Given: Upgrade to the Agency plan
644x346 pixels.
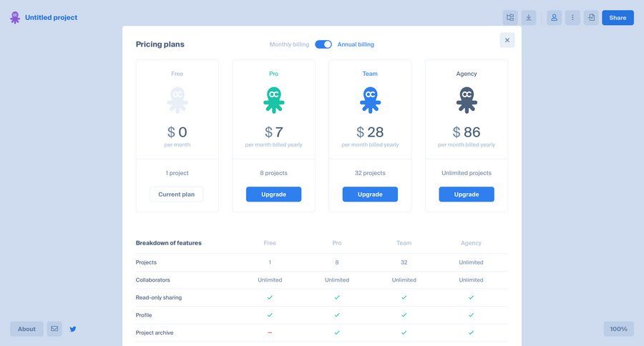Looking at the screenshot, I should point(467,194).
